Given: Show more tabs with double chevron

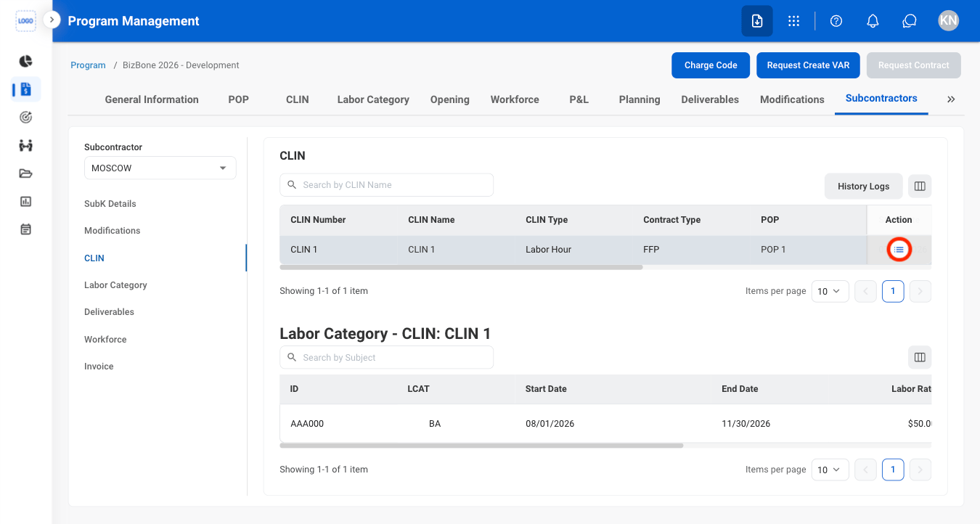Looking at the screenshot, I should tap(951, 99).
